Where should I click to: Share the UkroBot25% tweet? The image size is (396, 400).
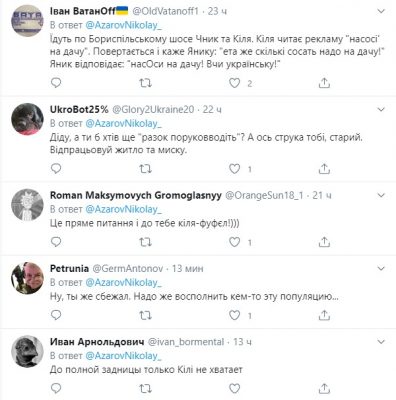tap(324, 169)
